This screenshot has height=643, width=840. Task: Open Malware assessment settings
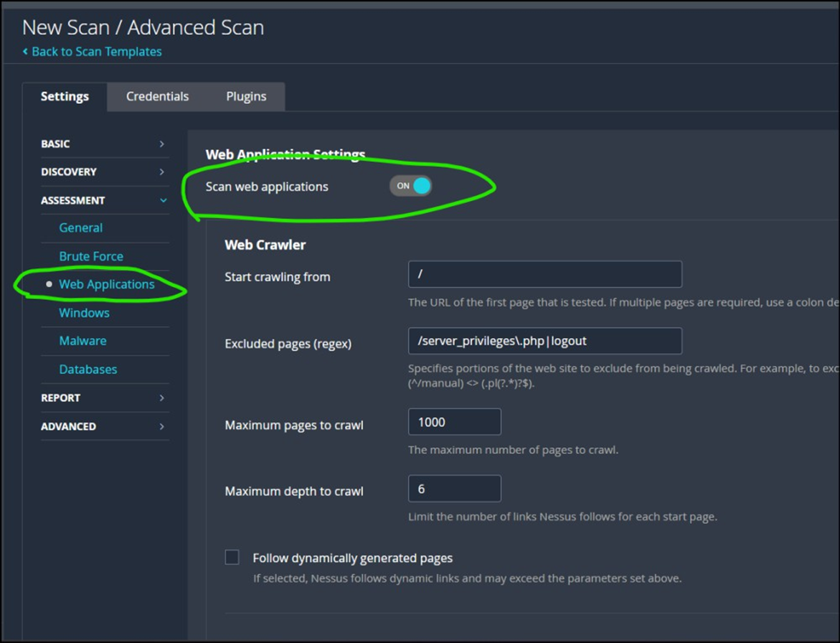[82, 341]
